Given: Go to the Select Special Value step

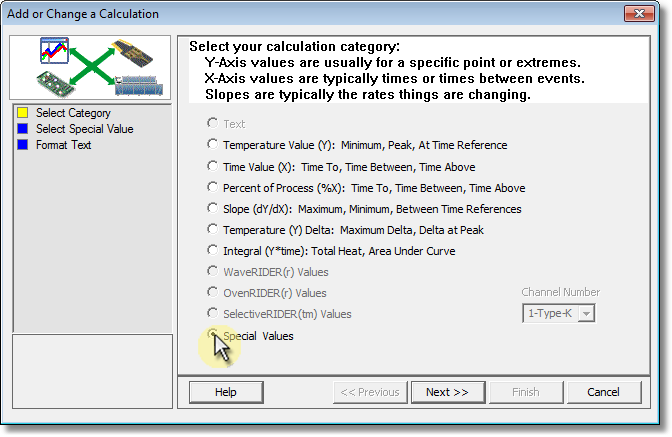Looking at the screenshot, I should [x=84, y=129].
